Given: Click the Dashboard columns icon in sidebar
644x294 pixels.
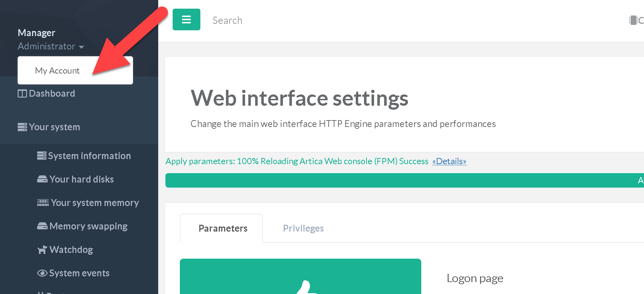Looking at the screenshot, I should (22, 94).
